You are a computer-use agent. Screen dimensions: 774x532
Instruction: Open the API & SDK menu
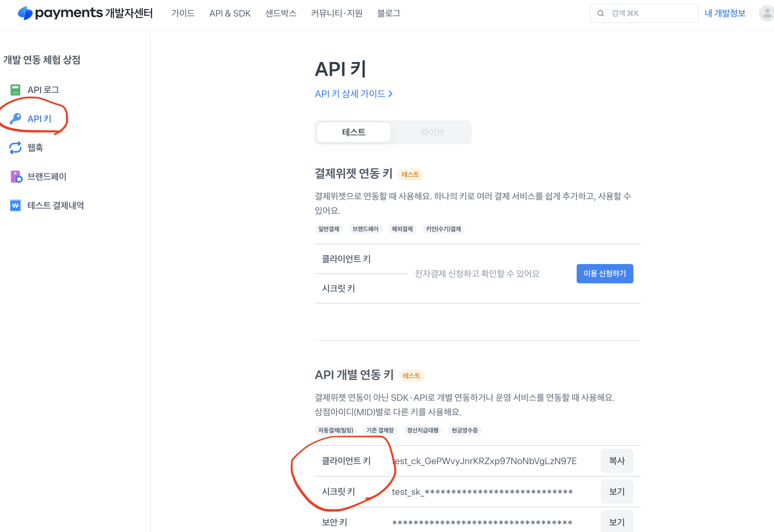pos(230,13)
